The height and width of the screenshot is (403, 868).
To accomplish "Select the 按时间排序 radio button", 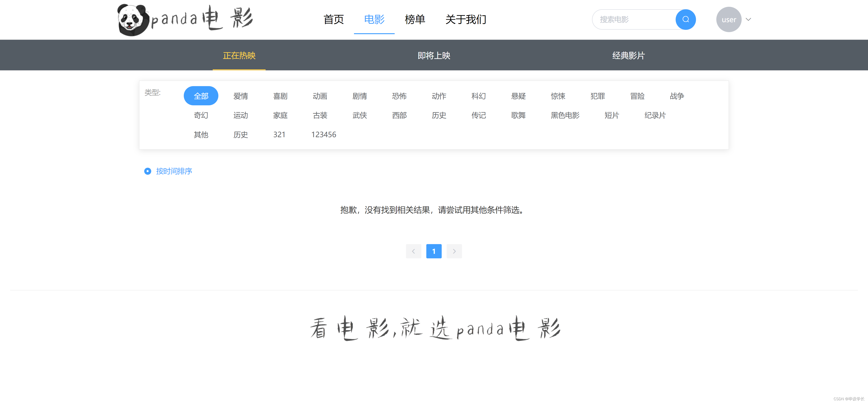I will (x=148, y=171).
